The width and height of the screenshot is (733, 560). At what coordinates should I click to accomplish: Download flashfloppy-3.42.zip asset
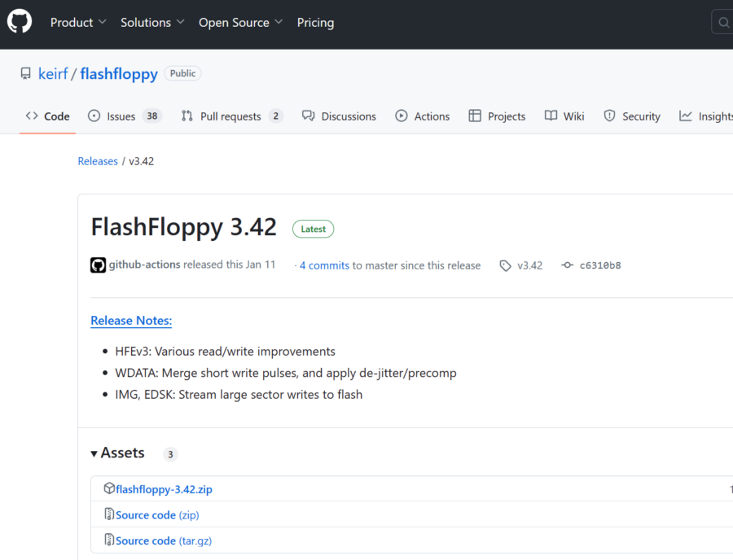[x=164, y=489]
